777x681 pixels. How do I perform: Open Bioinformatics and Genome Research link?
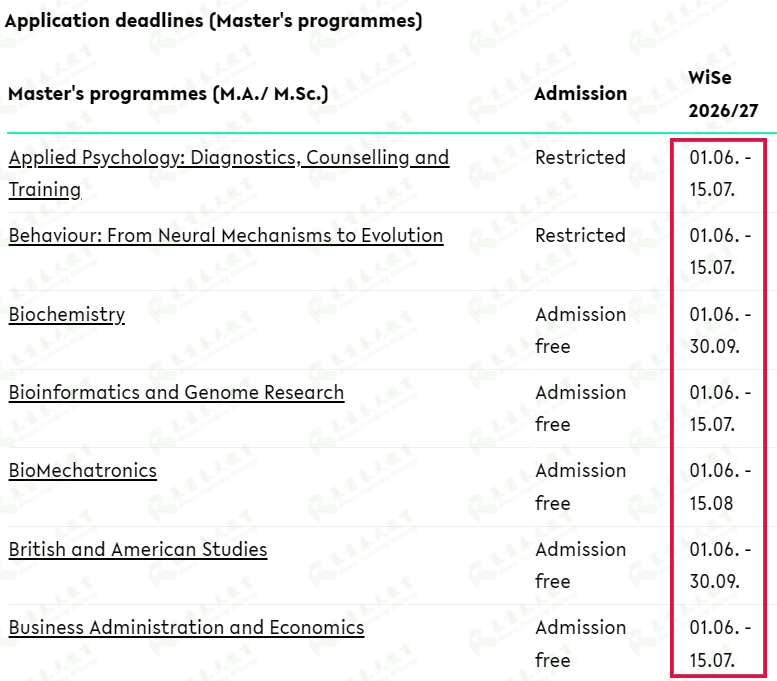click(x=176, y=393)
